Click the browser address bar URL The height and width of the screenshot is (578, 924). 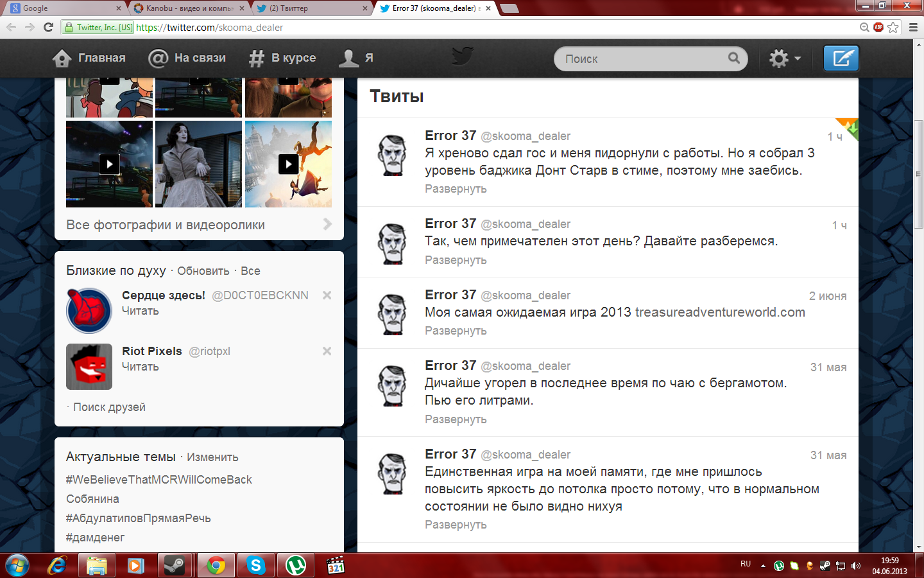pyautogui.click(x=209, y=28)
